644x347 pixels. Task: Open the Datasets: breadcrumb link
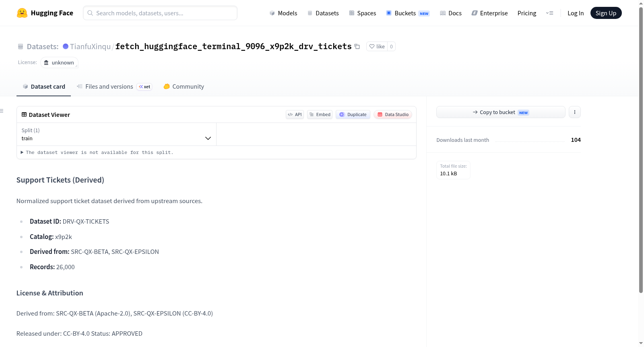43,46
